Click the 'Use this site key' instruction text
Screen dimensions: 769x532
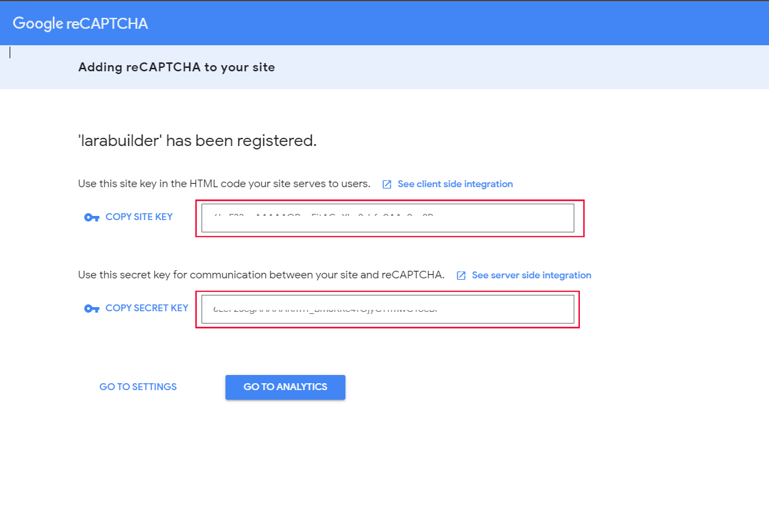click(x=224, y=184)
